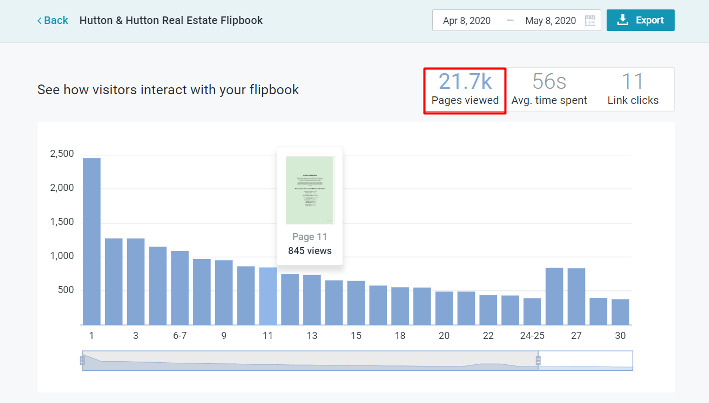Go back using the Back link
The image size is (709, 403).
52,20
